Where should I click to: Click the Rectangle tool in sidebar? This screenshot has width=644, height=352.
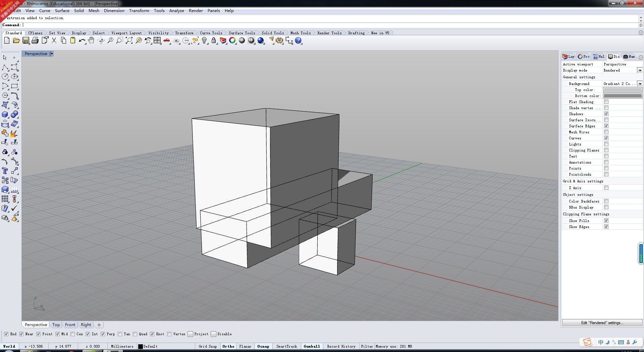pyautogui.click(x=14, y=86)
